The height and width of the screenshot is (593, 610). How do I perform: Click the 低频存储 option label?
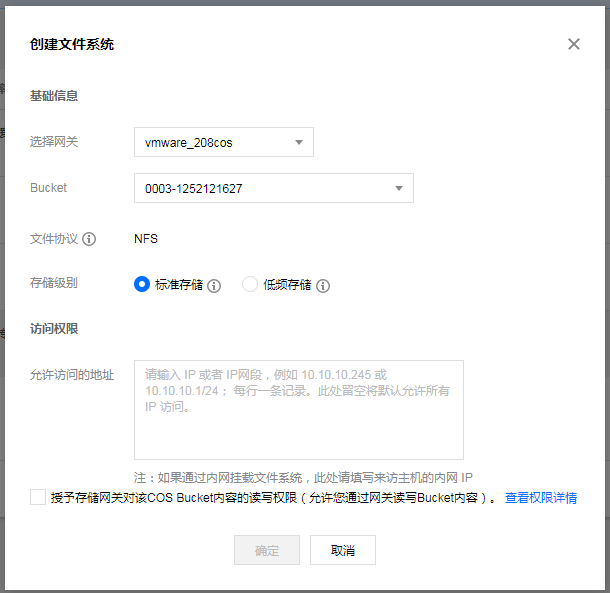coord(287,285)
